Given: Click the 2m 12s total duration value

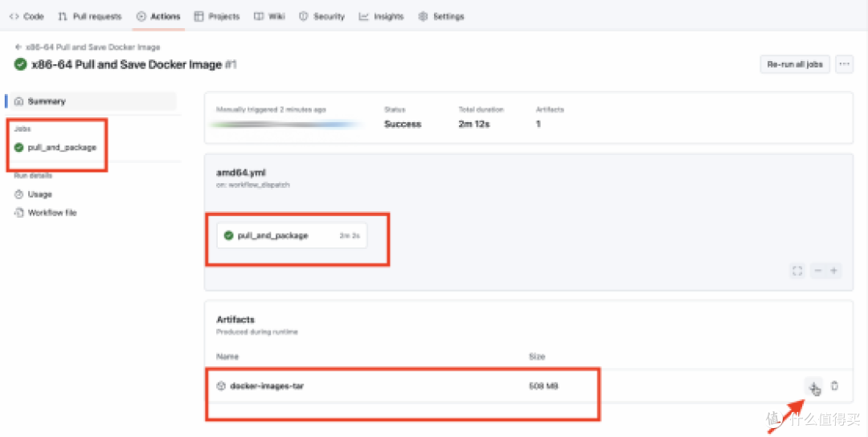Looking at the screenshot, I should 474,124.
